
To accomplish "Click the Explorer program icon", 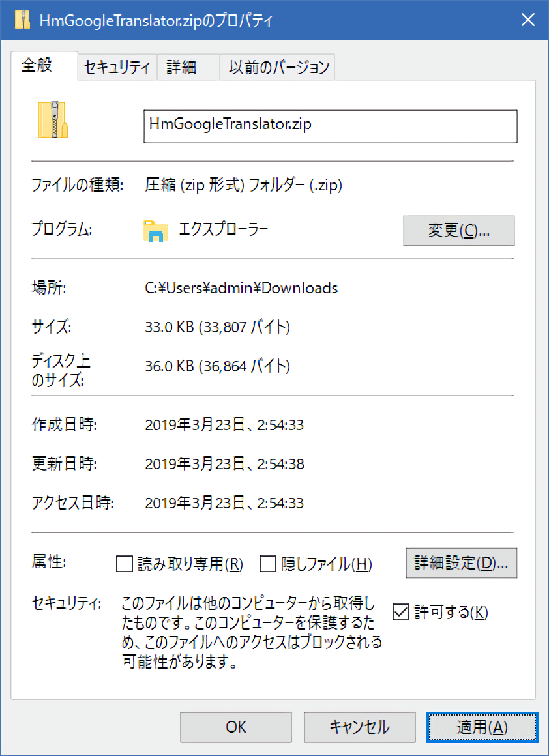I will coord(156,231).
